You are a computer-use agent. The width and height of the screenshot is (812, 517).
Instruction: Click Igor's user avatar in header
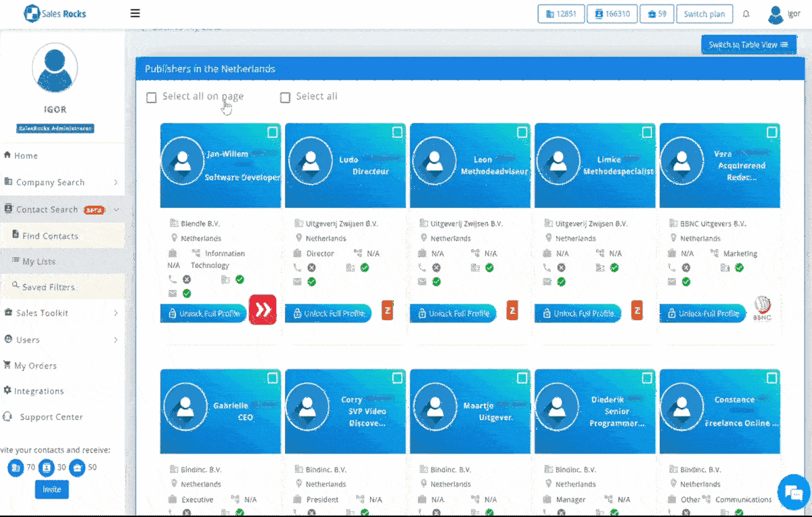click(776, 14)
